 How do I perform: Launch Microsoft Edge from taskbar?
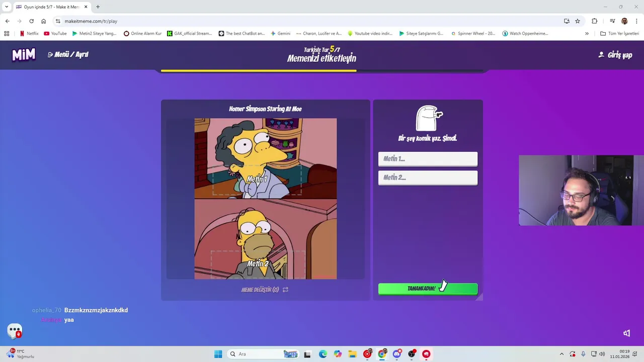323,354
